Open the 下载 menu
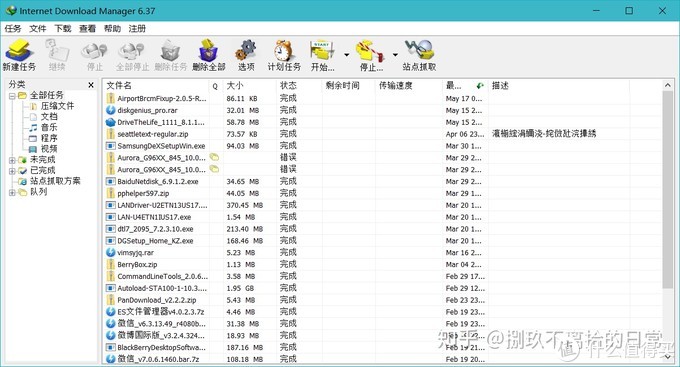 click(x=62, y=29)
